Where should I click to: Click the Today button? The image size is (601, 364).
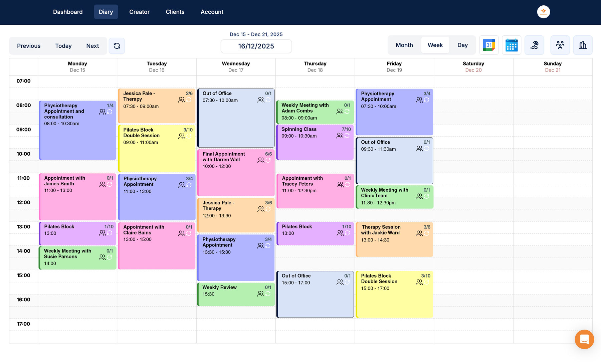(63, 46)
